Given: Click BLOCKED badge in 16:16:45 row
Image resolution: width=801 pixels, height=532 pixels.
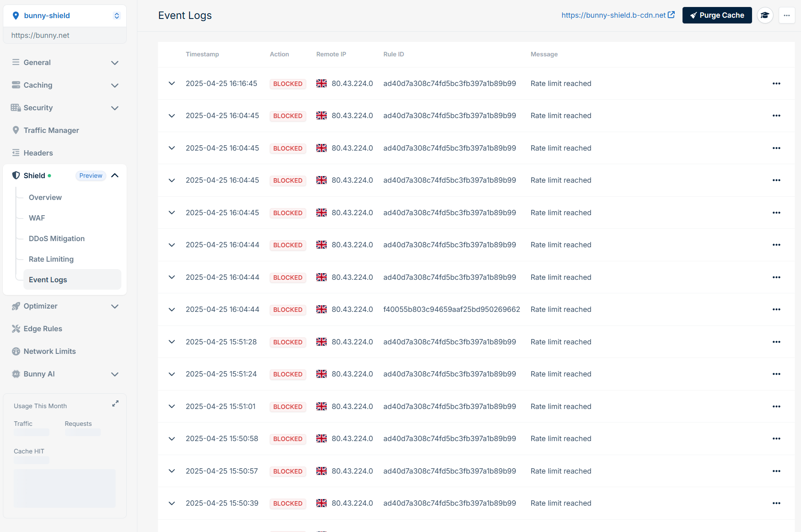Looking at the screenshot, I should [288, 84].
